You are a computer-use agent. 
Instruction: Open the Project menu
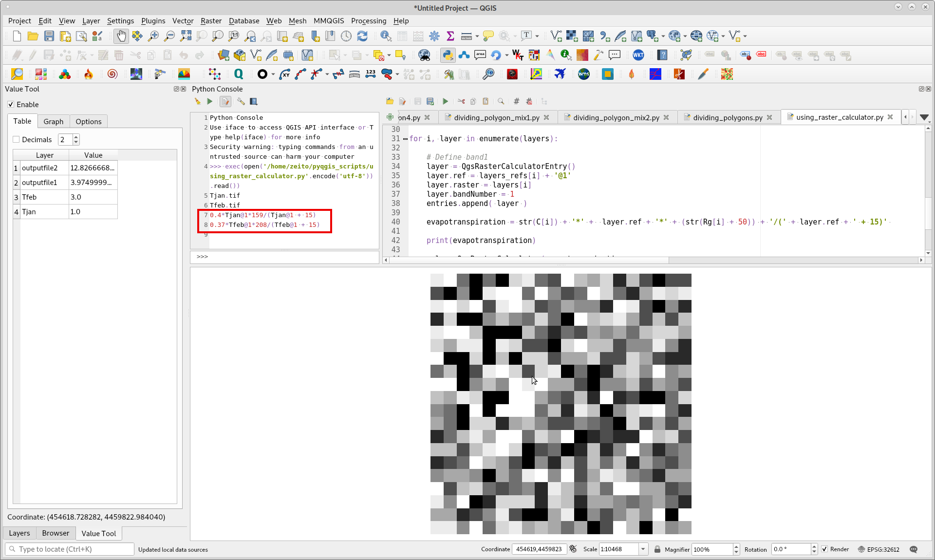coord(19,21)
